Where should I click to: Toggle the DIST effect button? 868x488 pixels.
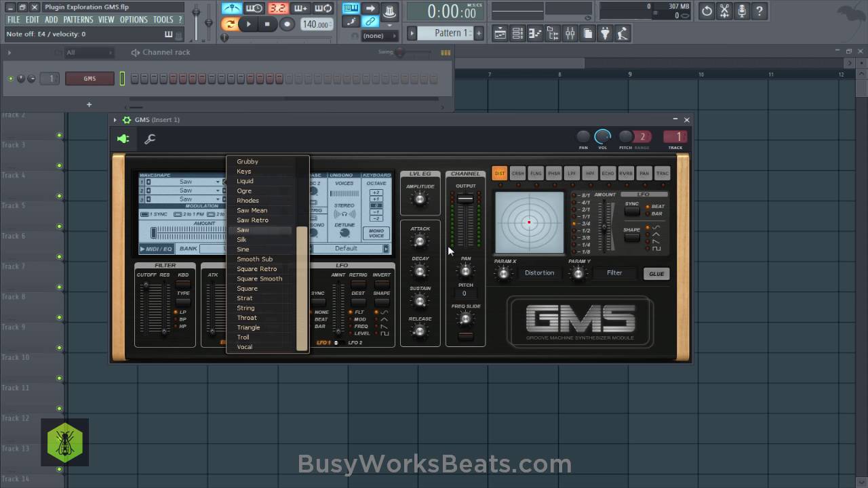(500, 174)
